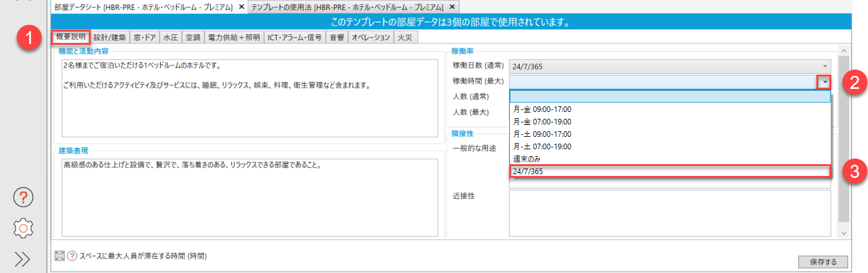Click the expand-field icon in the bottom bar
868x273 pixels.
(x=60, y=256)
